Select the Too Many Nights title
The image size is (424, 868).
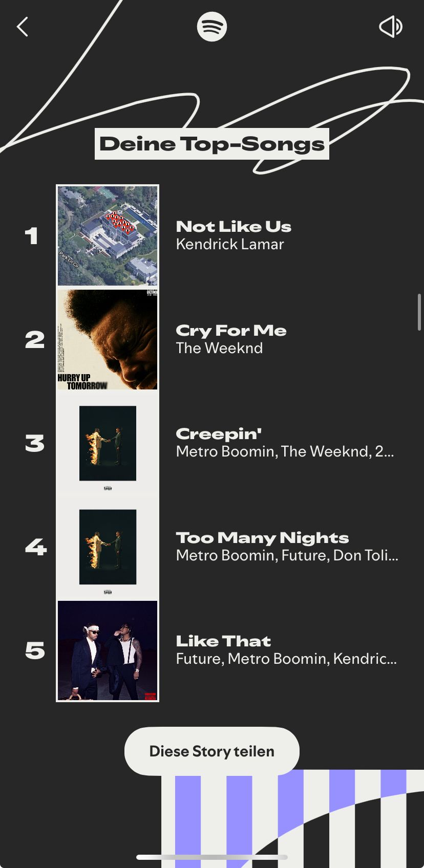pos(262,538)
